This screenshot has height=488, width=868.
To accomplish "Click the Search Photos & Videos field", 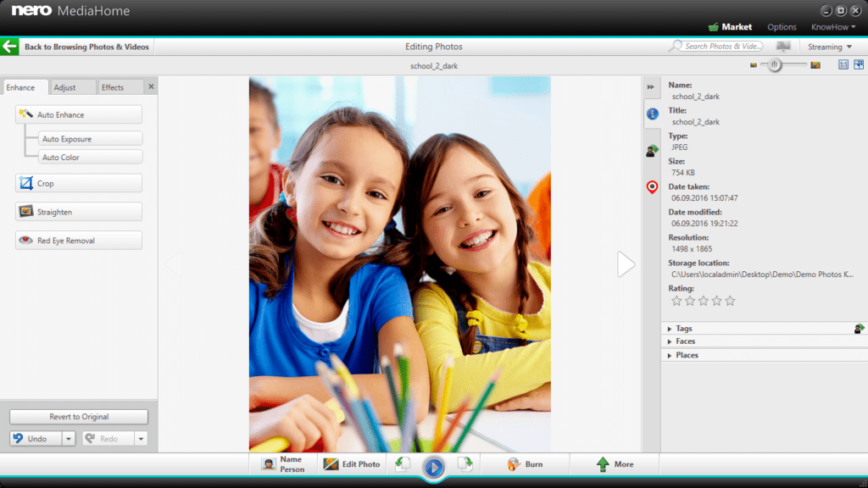I will (x=723, y=46).
